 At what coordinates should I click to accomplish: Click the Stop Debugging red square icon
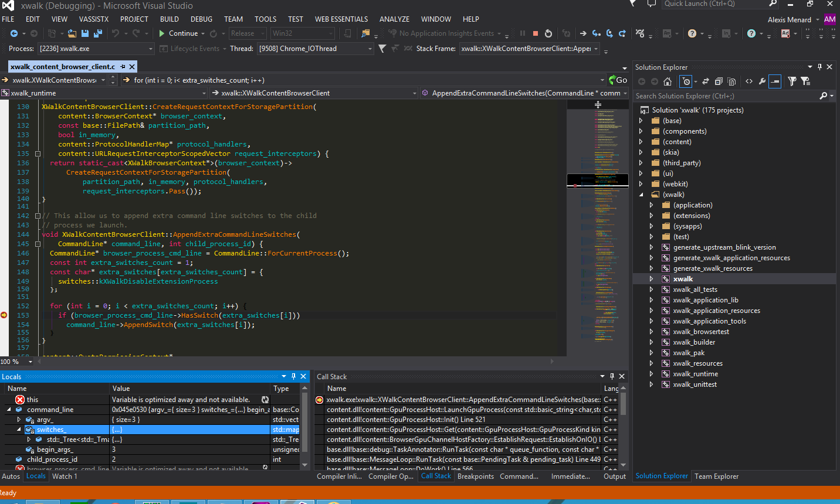pos(536,33)
